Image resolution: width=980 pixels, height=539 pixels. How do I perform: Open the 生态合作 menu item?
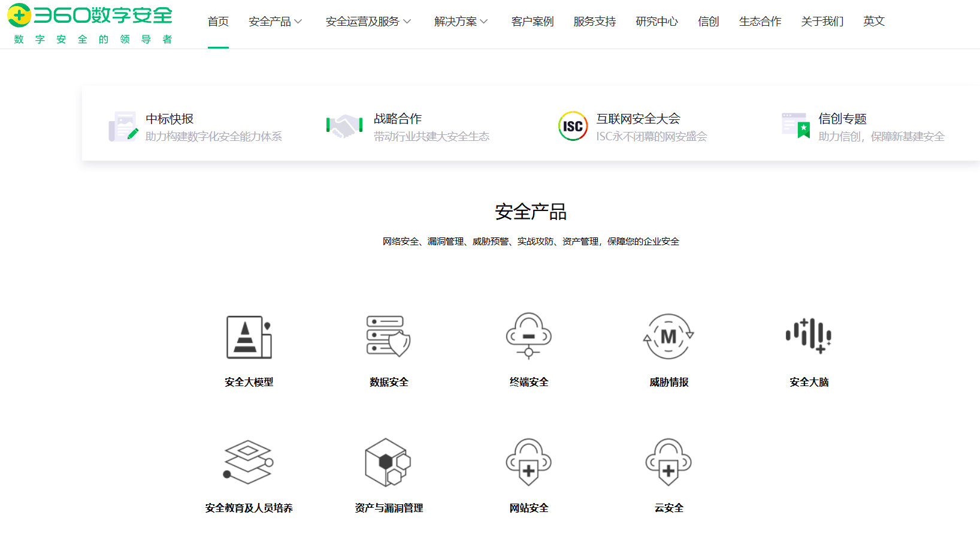(760, 22)
